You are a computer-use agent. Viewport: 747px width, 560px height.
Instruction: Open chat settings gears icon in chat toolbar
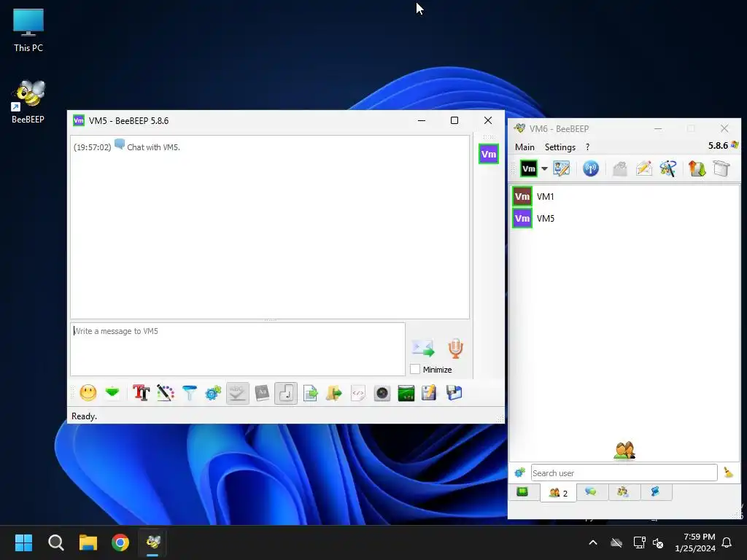tap(214, 393)
